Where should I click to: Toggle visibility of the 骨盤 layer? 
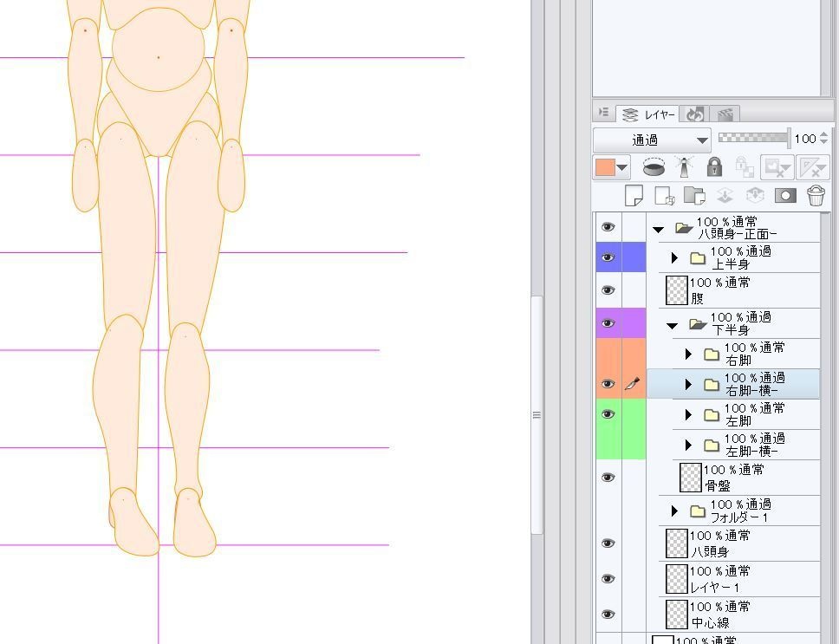(x=609, y=477)
